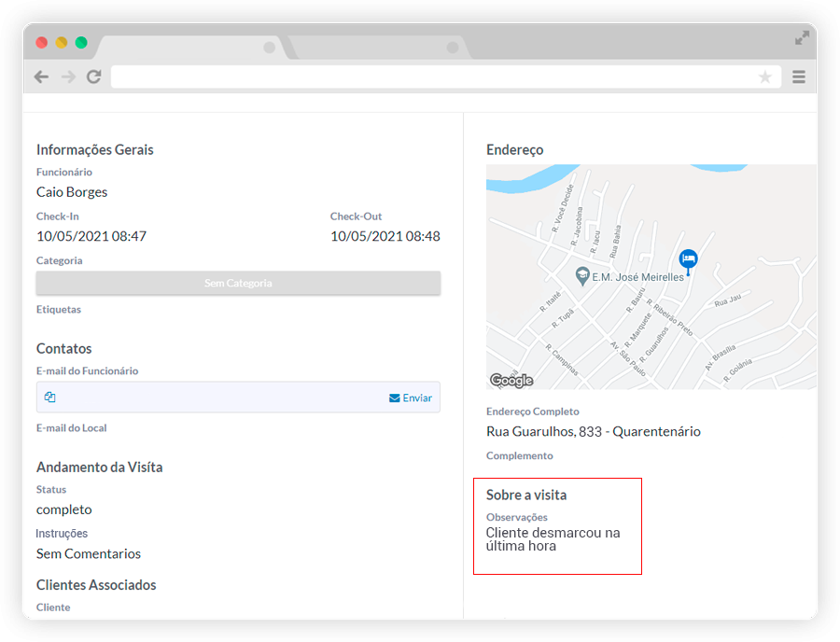Click the Informações Gerais heading
This screenshot has width=840, height=642.
(x=95, y=150)
